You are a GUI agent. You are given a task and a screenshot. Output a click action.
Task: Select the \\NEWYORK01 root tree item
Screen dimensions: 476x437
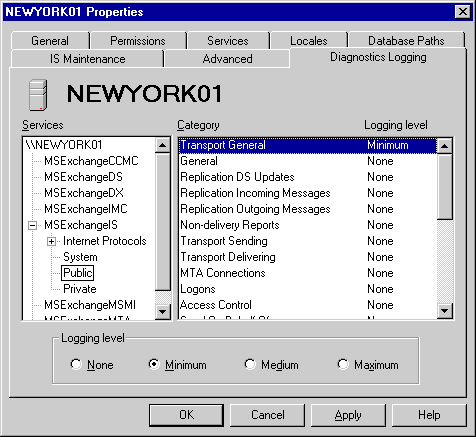[64, 145]
